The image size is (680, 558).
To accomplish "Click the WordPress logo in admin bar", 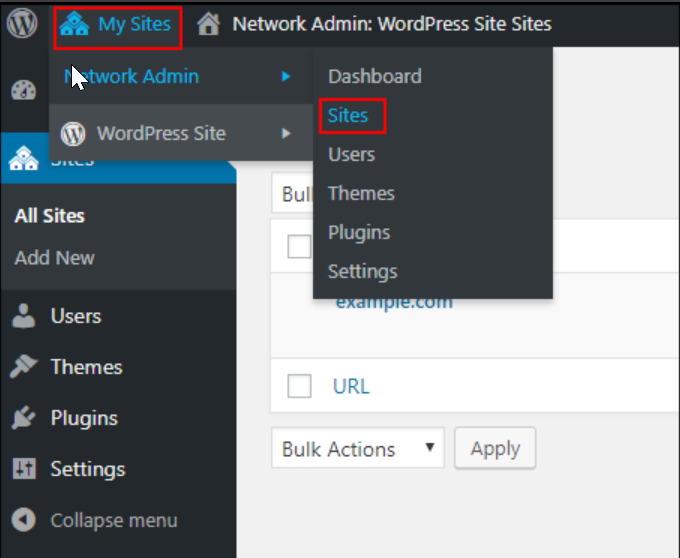I will (x=22, y=23).
